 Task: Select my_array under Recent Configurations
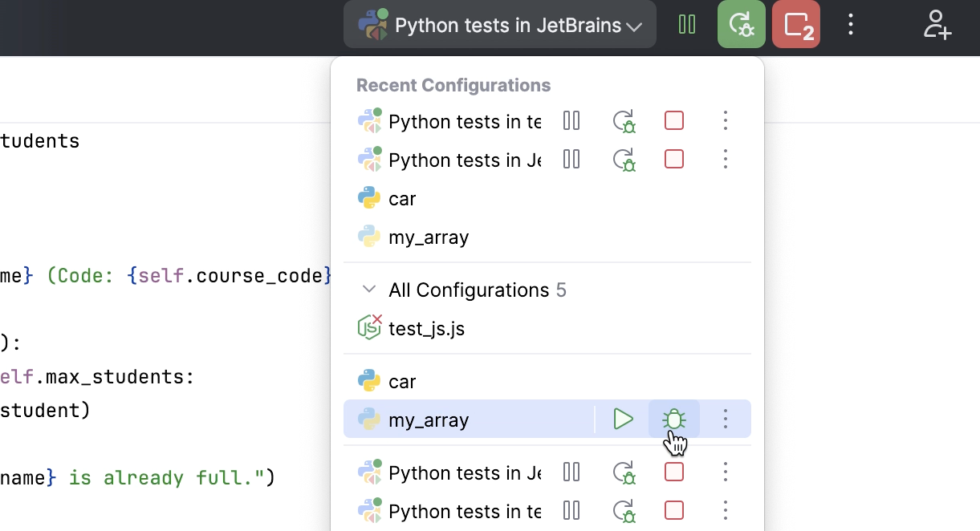pyautogui.click(x=429, y=237)
